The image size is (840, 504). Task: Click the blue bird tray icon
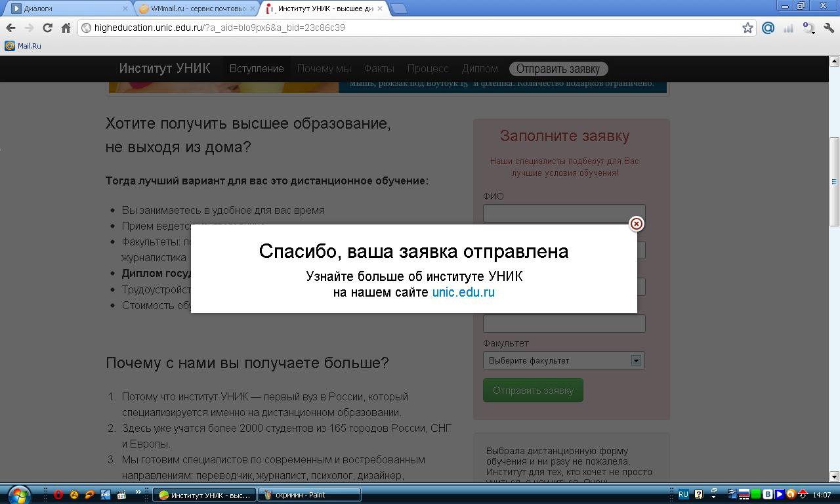pos(732,494)
